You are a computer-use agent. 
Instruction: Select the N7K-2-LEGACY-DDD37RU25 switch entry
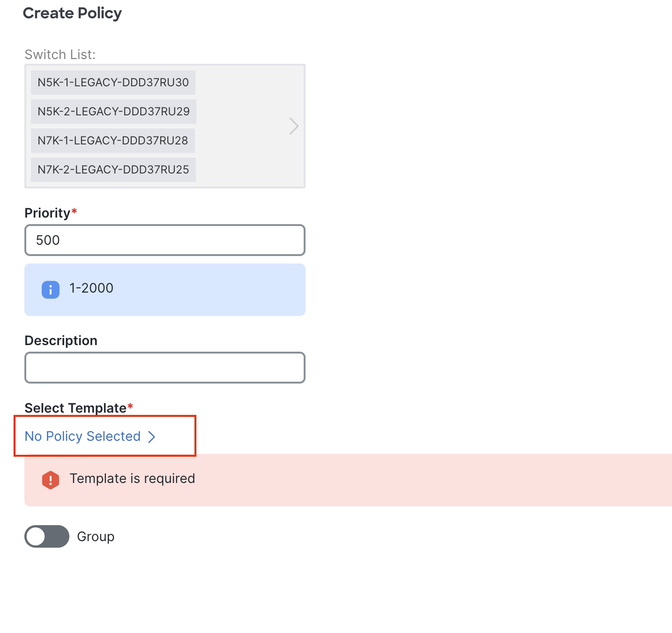[112, 169]
